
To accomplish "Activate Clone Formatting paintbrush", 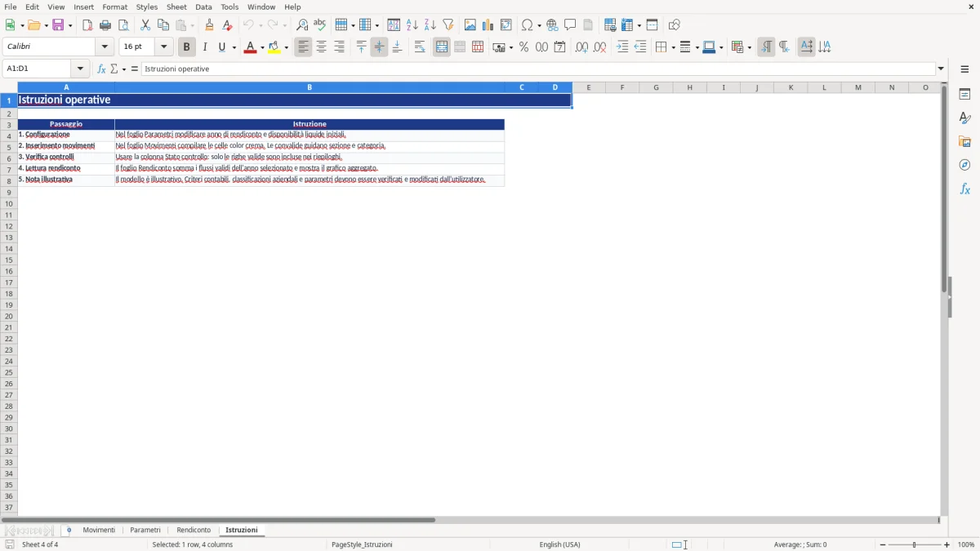I will (x=209, y=25).
